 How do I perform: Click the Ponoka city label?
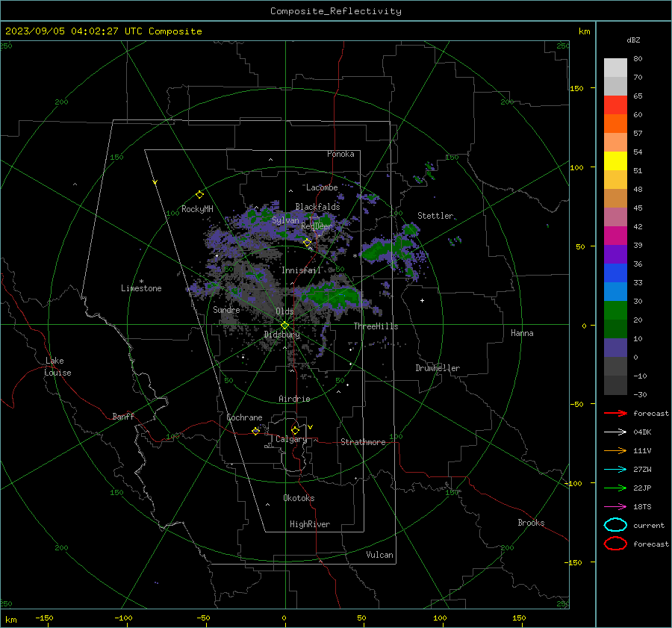(x=340, y=154)
